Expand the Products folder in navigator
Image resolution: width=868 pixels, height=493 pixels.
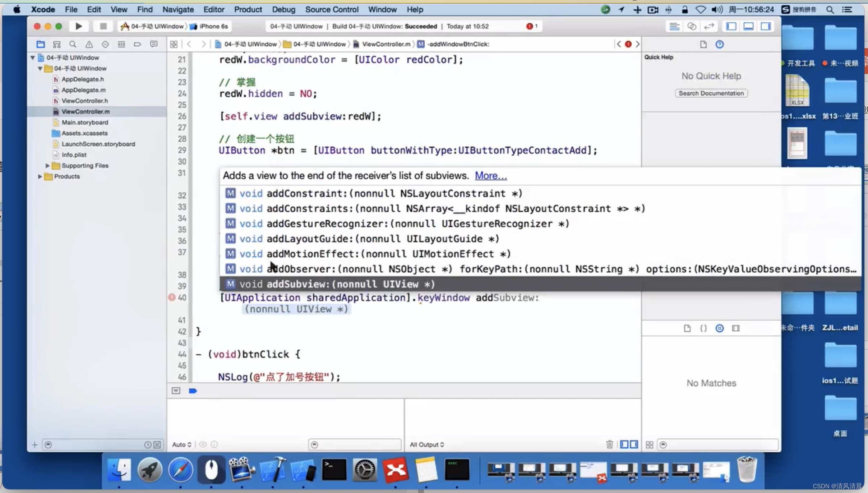(40, 176)
